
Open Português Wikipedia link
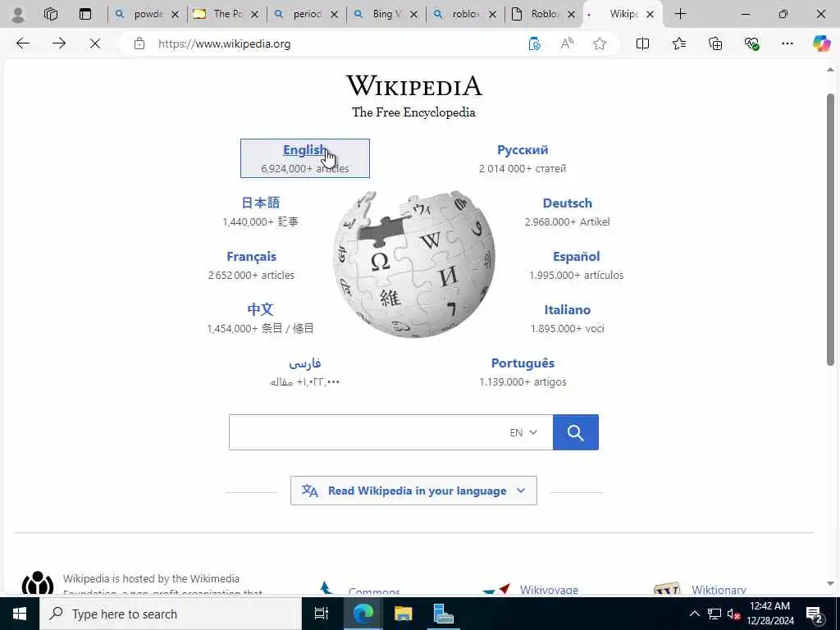pos(523,372)
